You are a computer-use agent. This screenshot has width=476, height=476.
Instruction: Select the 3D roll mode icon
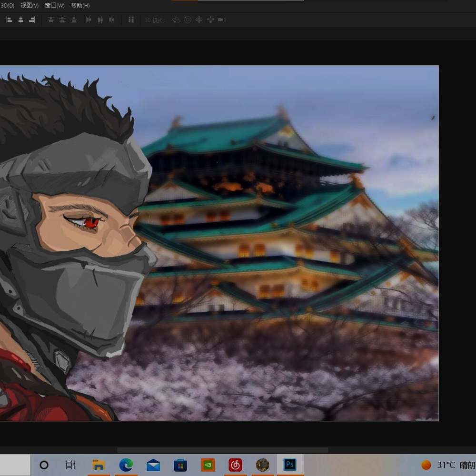click(x=188, y=20)
